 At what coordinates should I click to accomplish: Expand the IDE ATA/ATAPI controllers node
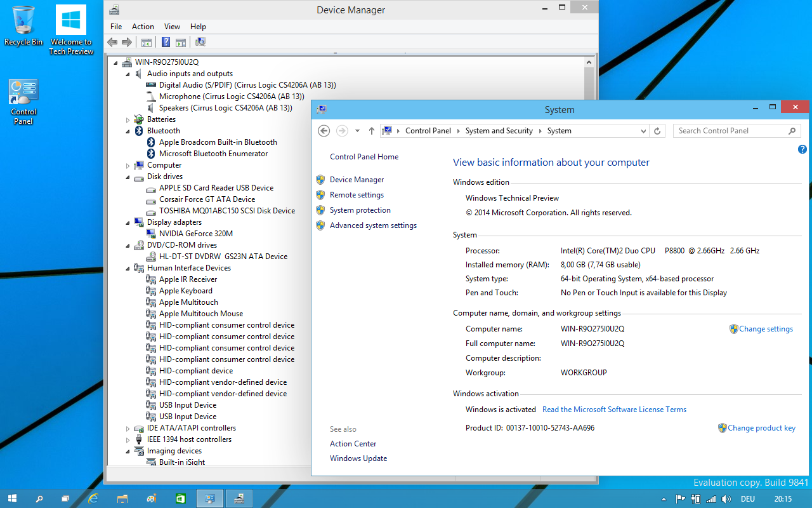[128, 428]
